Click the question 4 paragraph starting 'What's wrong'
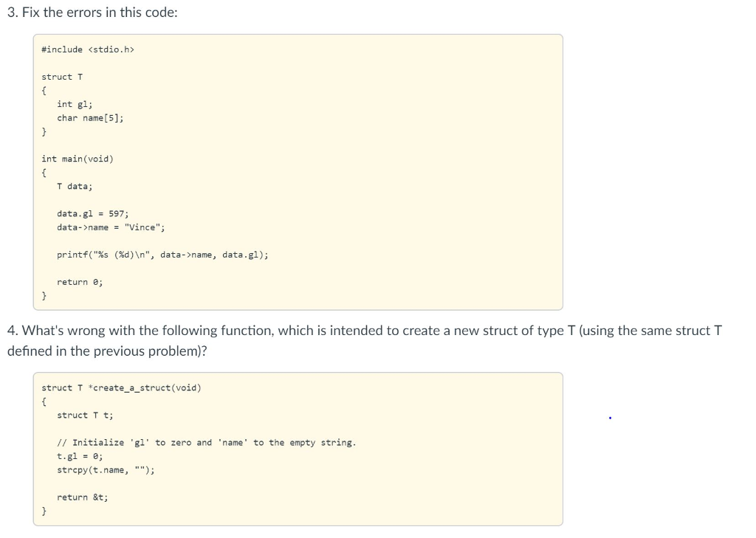The image size is (756, 538). tap(365, 340)
